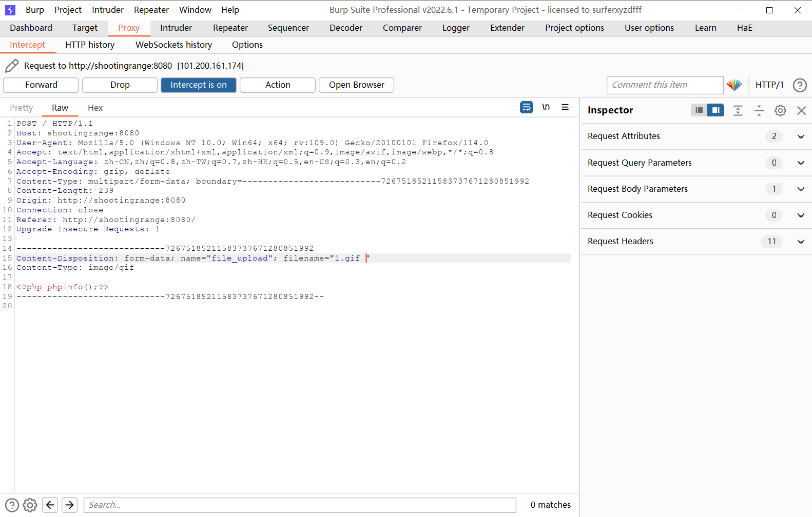Close the Inspector panel
This screenshot has height=517, width=812.
[801, 110]
